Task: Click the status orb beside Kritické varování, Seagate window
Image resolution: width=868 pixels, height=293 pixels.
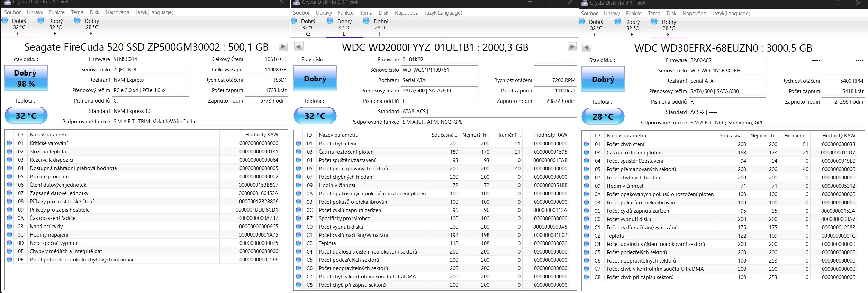Action: pyautogui.click(x=9, y=143)
